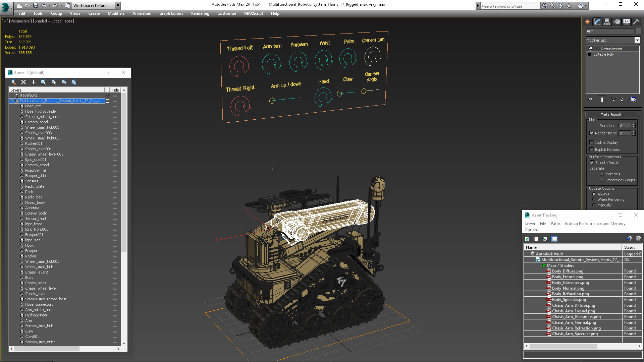Uncheck the Smooth Result checkbox
644x362 pixels.
tap(592, 163)
